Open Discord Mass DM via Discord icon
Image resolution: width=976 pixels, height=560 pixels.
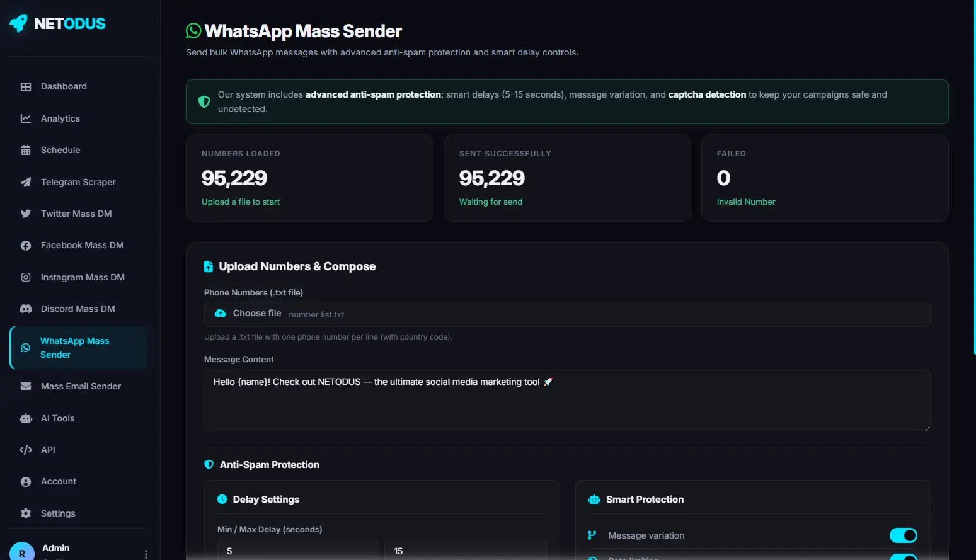tap(26, 309)
